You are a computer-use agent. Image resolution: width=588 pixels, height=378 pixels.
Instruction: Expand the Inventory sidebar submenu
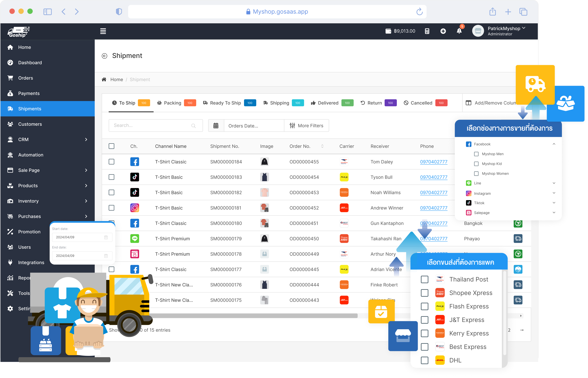tap(86, 201)
